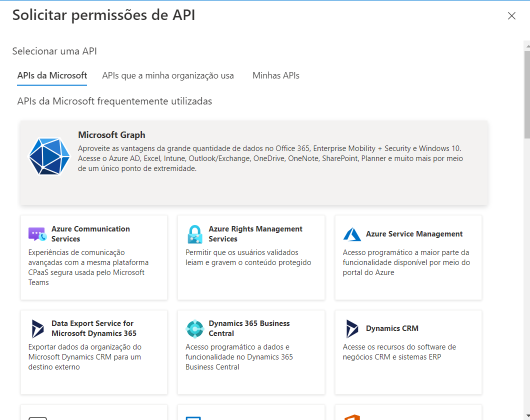Switch to the APIs da Microsoft tab
This screenshot has width=530, height=420.
tap(52, 75)
